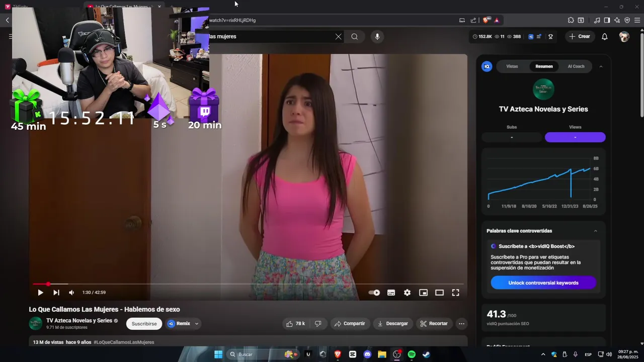
Task: Toggle subtitles in the video player
Action: [391, 293]
